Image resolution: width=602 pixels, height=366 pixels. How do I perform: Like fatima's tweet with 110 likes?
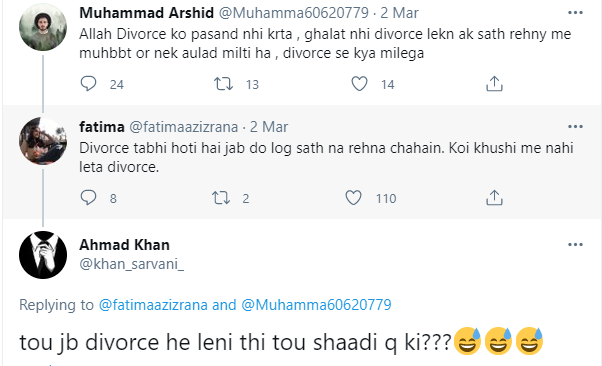pos(353,197)
